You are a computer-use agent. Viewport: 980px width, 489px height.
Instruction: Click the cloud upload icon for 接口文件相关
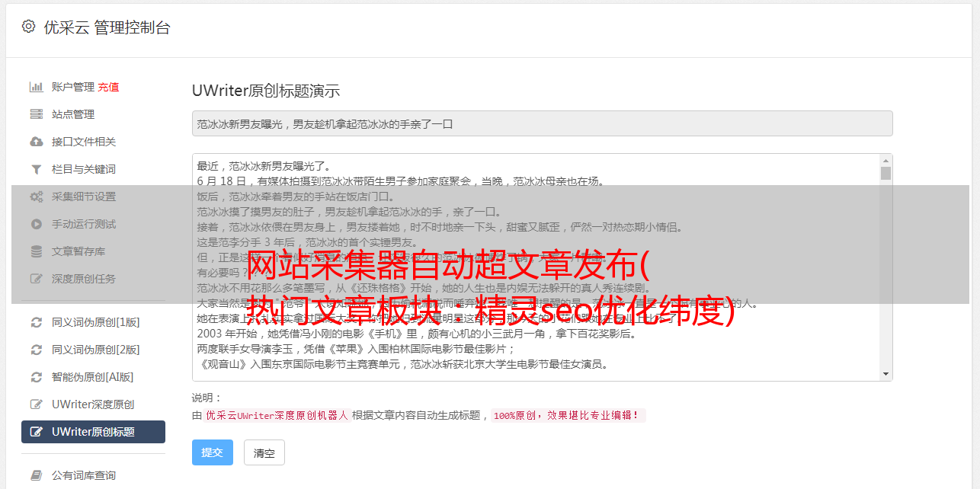36,142
